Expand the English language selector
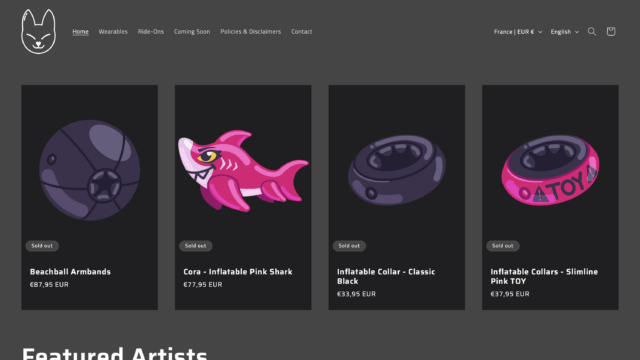 (564, 31)
